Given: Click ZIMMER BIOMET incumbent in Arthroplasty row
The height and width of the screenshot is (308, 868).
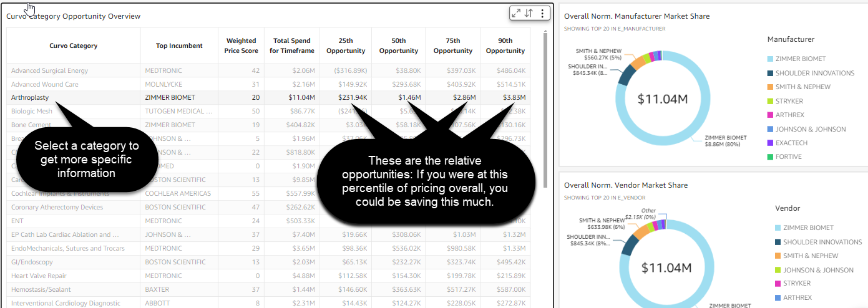Looking at the screenshot, I should pos(170,98).
